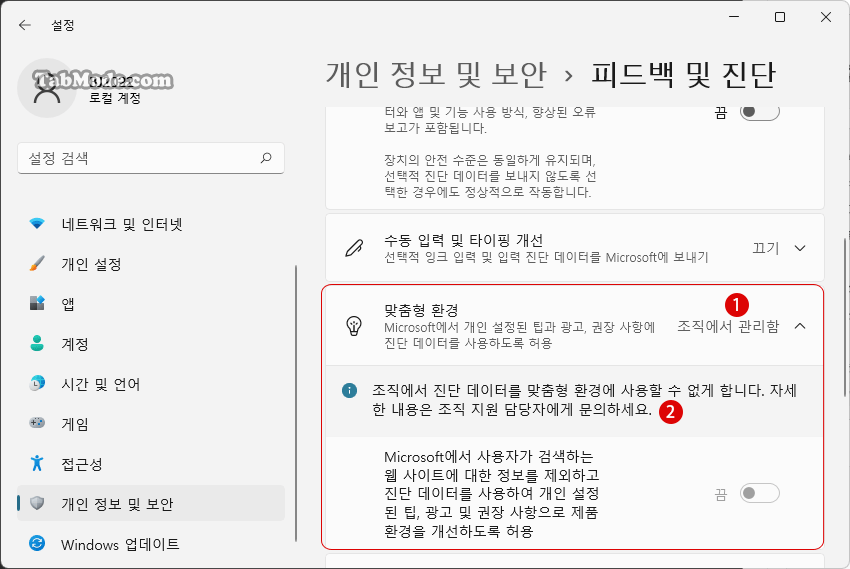The height and width of the screenshot is (569, 850).
Task: Click the paintbrush icon for 개인 설정
Action: point(37,263)
